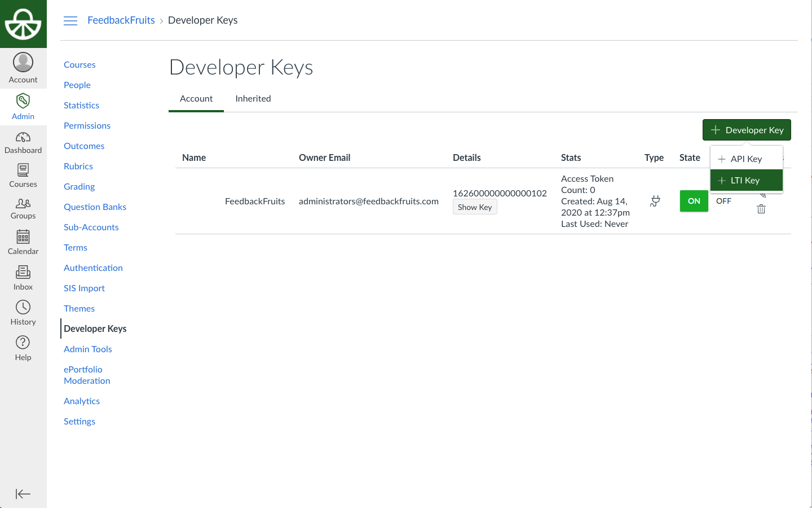812x508 pixels.
Task: Delete the FeedbackFruits key with trash icon
Action: (761, 209)
